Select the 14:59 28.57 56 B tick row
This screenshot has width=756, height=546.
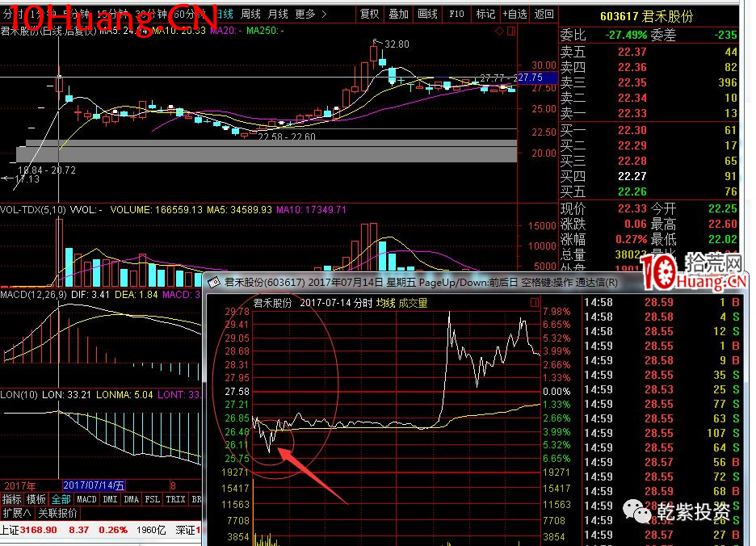[x=661, y=462]
